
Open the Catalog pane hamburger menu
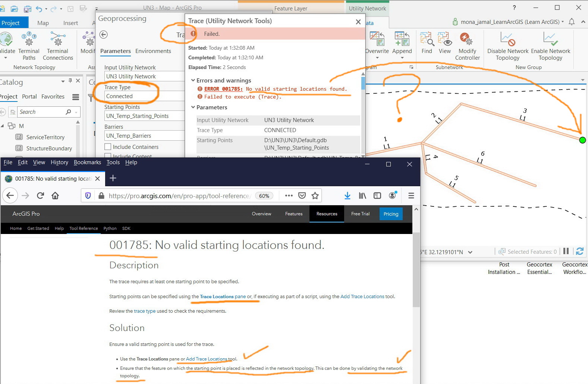click(76, 97)
